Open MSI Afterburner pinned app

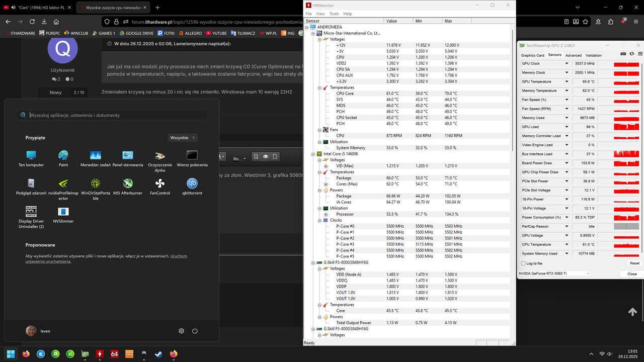click(128, 187)
